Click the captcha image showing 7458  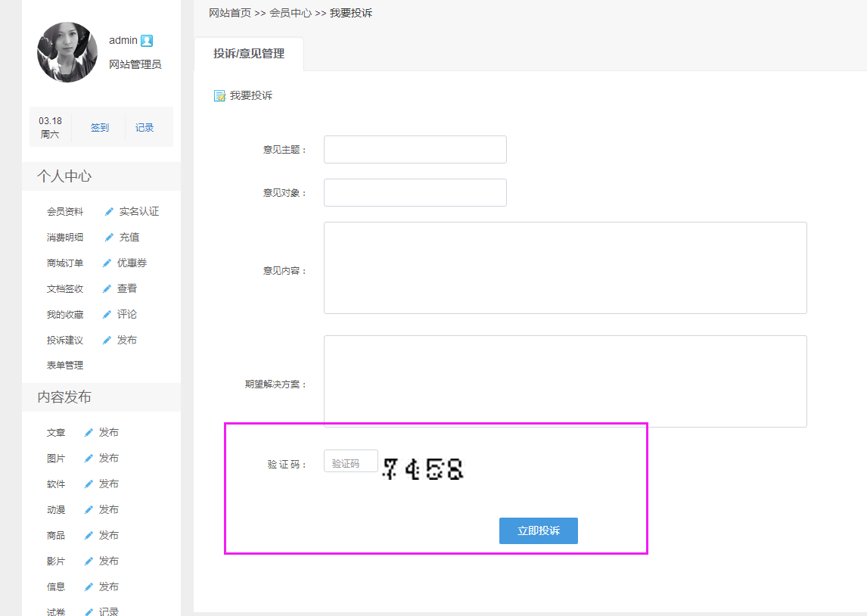423,469
